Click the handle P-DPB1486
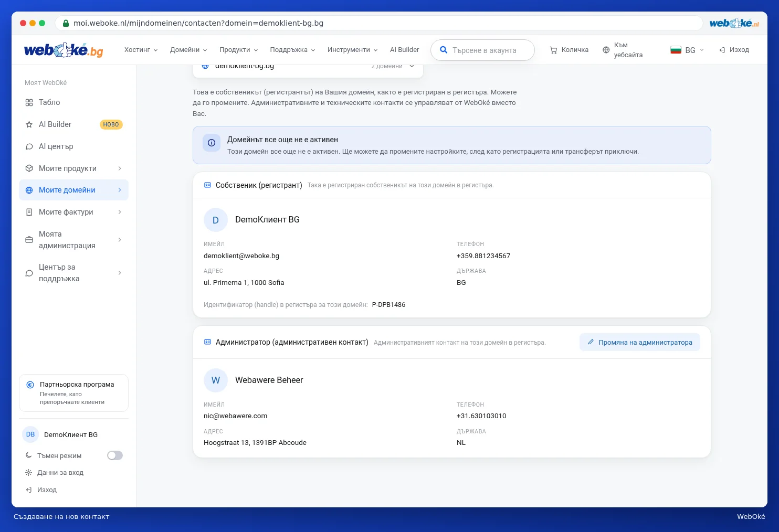This screenshot has height=532, width=779. 388,305
